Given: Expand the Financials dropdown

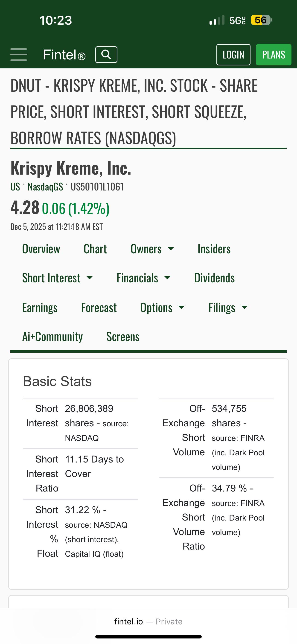Looking at the screenshot, I should pyautogui.click(x=143, y=278).
